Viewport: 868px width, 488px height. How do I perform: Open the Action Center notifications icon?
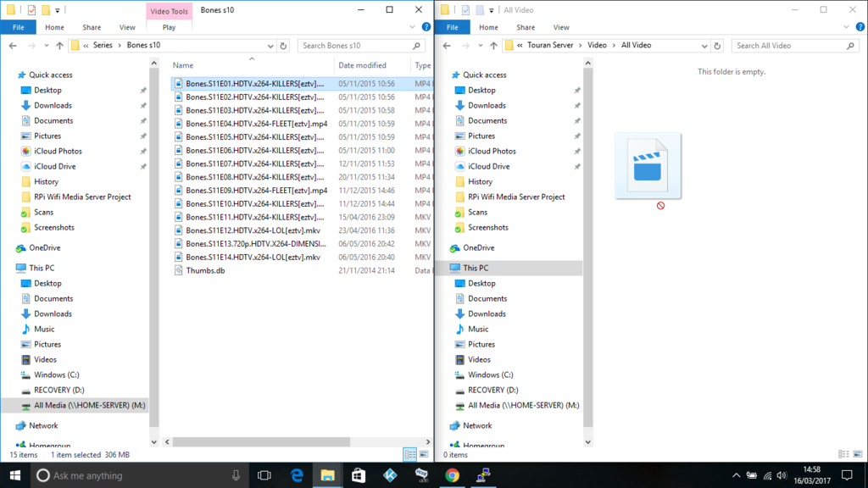[x=847, y=475]
